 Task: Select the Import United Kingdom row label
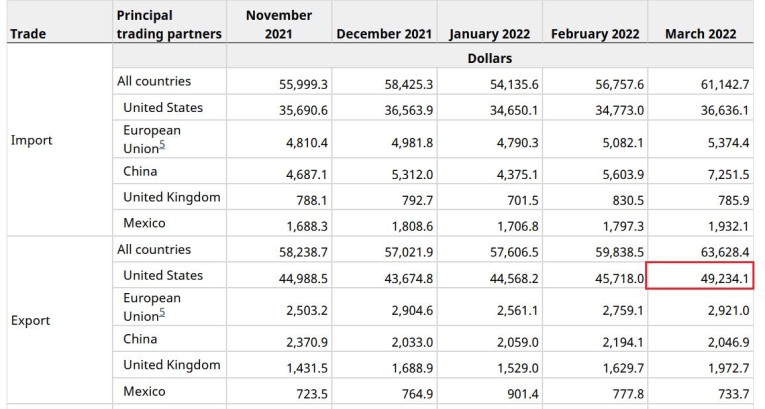(171, 197)
